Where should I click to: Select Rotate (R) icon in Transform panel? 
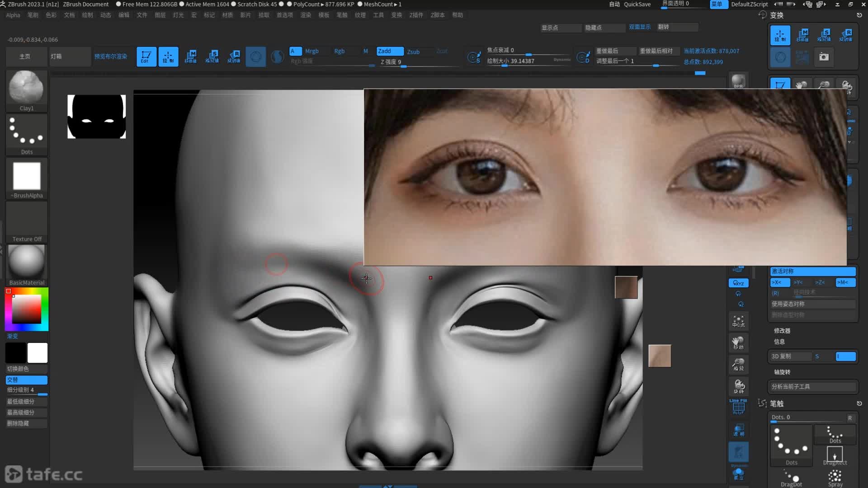846,35
